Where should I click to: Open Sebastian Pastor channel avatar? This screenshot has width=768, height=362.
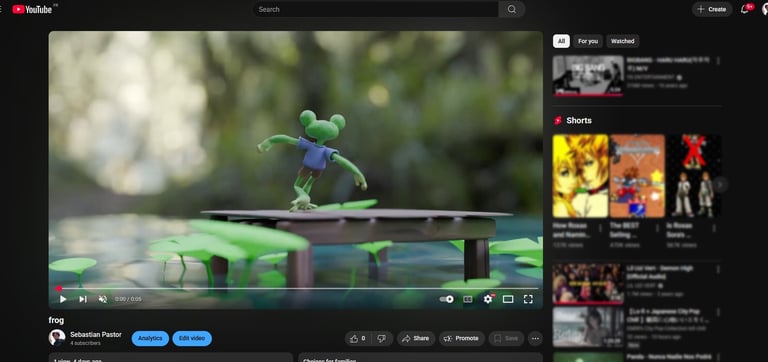(x=57, y=338)
